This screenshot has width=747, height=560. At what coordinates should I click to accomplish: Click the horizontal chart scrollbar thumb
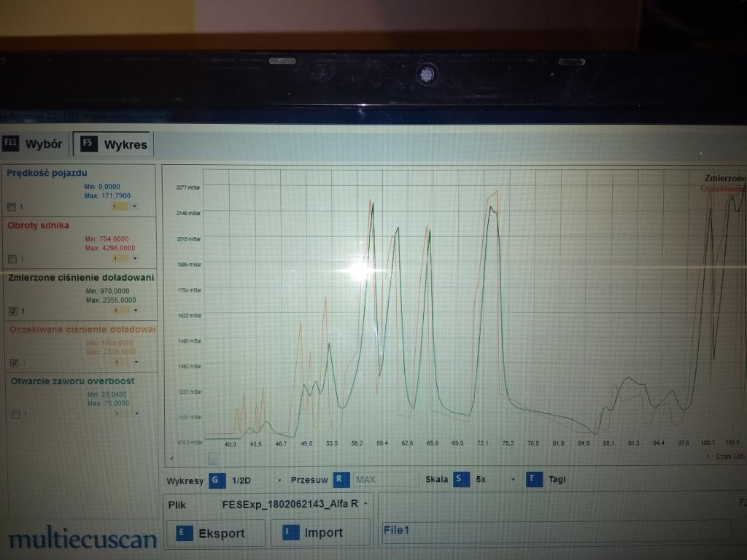[x=213, y=459]
